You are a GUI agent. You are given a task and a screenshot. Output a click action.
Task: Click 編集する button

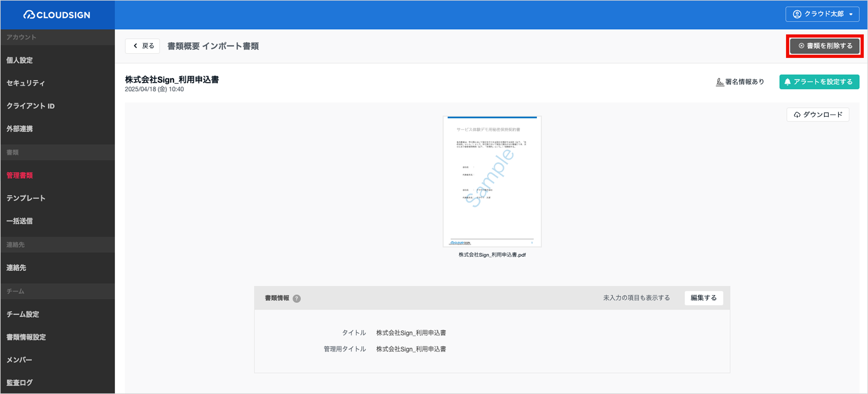(703, 298)
